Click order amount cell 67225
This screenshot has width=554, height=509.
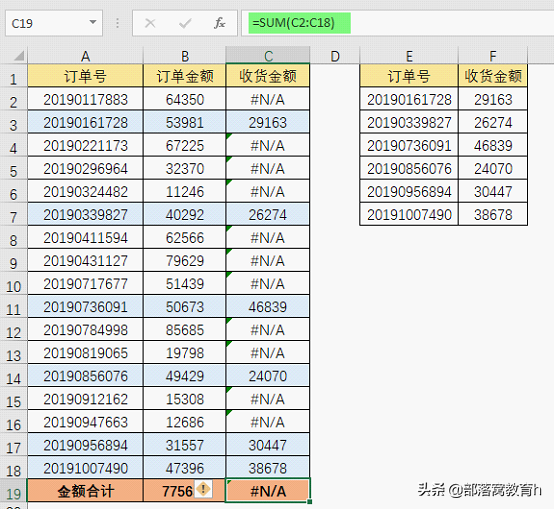[x=185, y=145]
